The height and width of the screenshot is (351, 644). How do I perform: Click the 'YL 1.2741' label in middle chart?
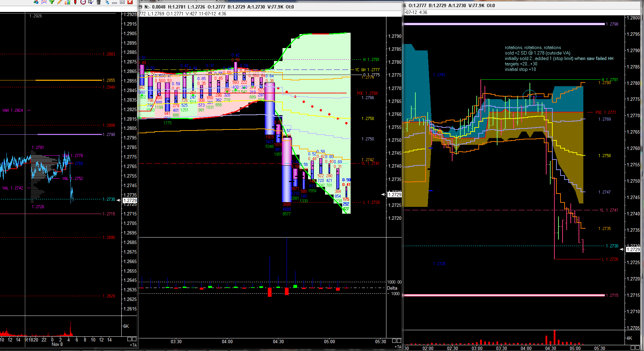tap(370, 164)
